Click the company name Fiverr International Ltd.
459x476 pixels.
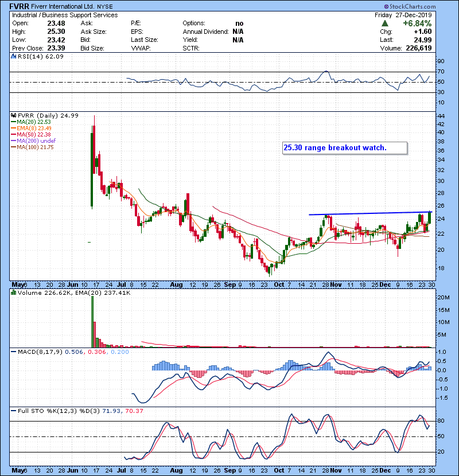click(x=63, y=6)
